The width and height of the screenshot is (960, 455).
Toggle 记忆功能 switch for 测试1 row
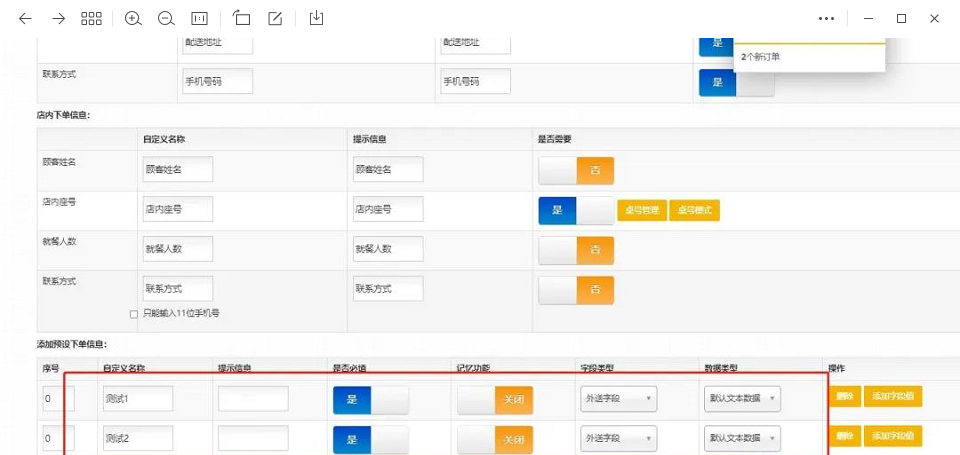pos(495,400)
